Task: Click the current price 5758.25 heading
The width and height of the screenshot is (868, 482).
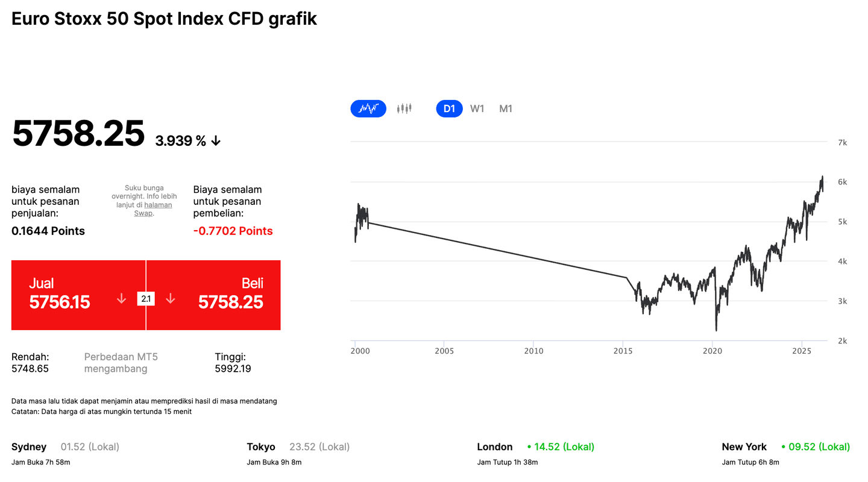Action: pos(78,134)
